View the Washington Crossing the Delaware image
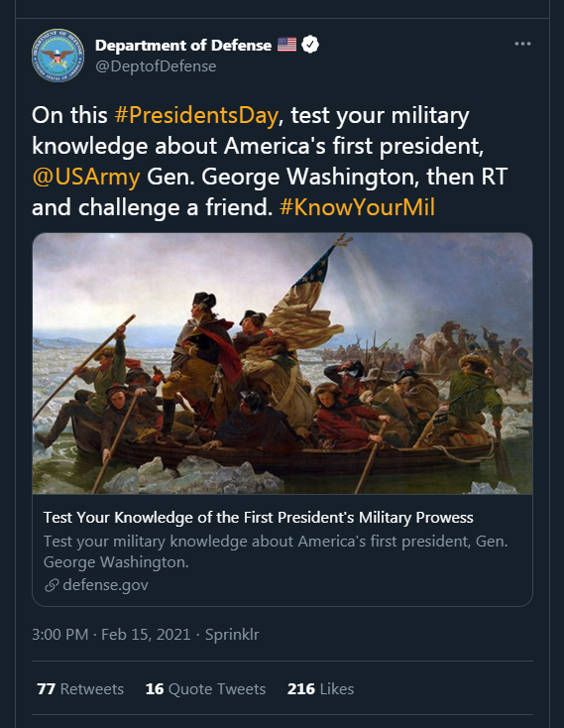 coord(282,364)
